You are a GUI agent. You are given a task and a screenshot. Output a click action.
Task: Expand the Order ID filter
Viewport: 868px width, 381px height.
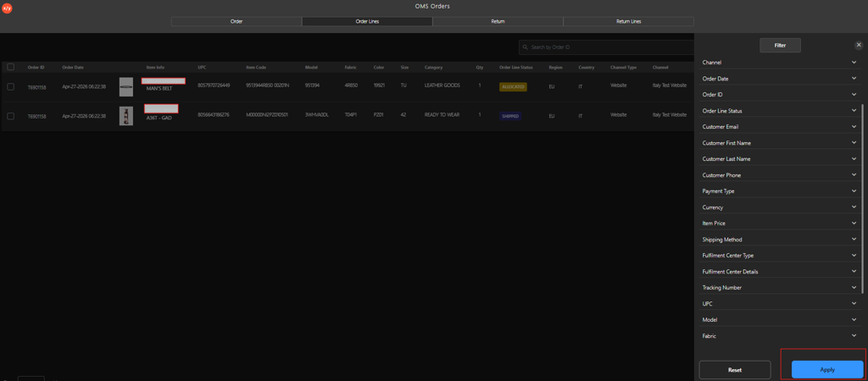[780, 95]
